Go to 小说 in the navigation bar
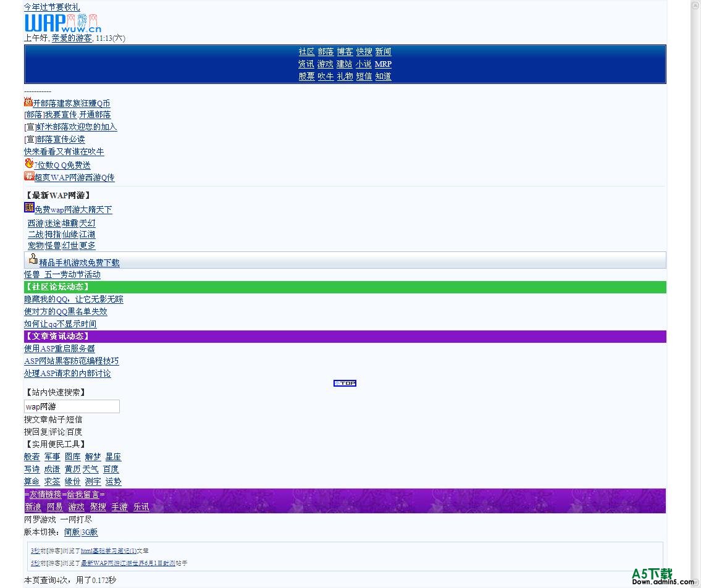The width and height of the screenshot is (701, 588). click(364, 64)
